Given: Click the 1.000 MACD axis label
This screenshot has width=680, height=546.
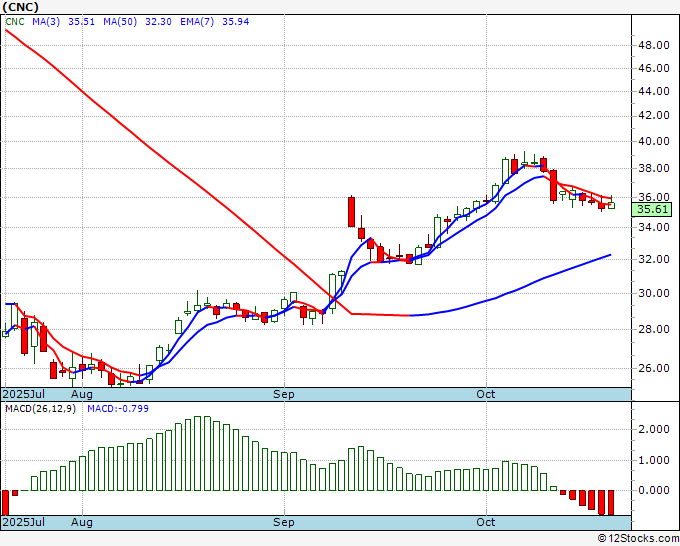Looking at the screenshot, I should 653,460.
